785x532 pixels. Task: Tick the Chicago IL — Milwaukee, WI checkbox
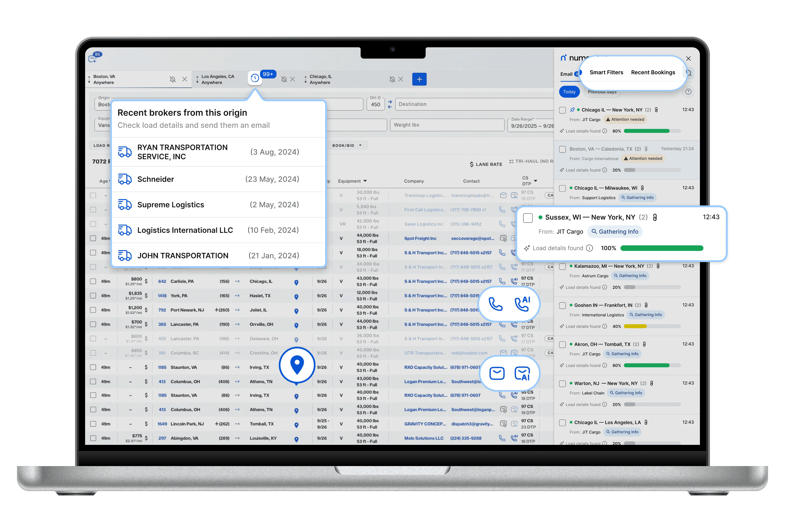click(x=562, y=188)
